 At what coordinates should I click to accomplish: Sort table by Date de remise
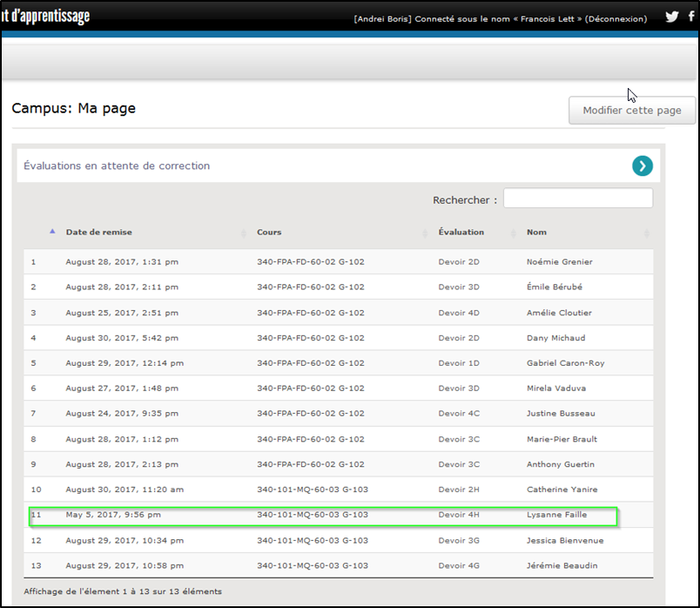coord(99,233)
